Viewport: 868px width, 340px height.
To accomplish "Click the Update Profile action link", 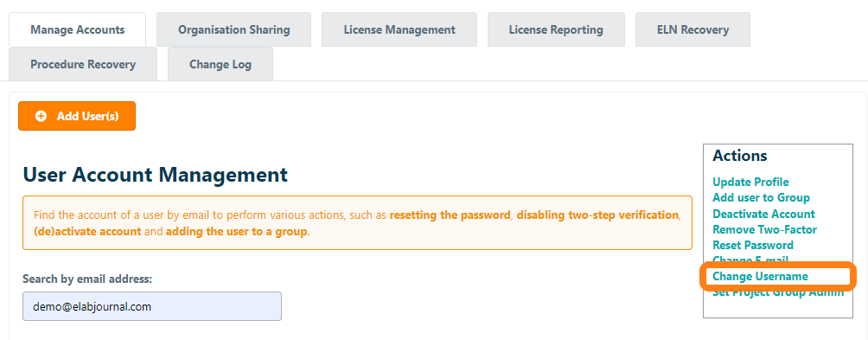I will [x=750, y=183].
